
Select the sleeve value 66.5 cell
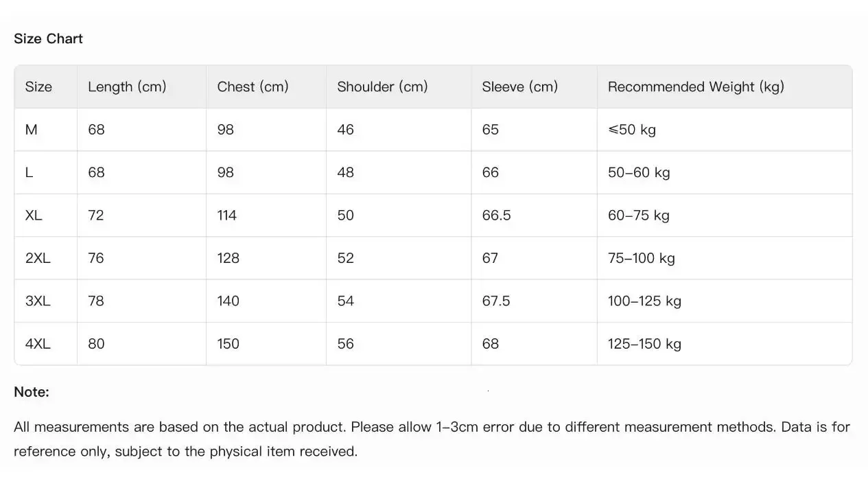(496, 216)
